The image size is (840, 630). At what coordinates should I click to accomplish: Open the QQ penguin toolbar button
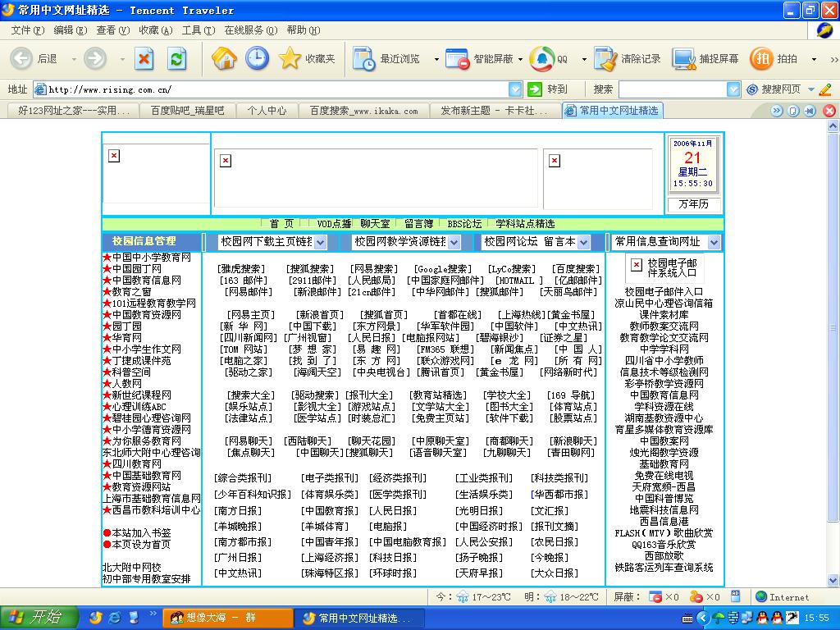point(541,58)
